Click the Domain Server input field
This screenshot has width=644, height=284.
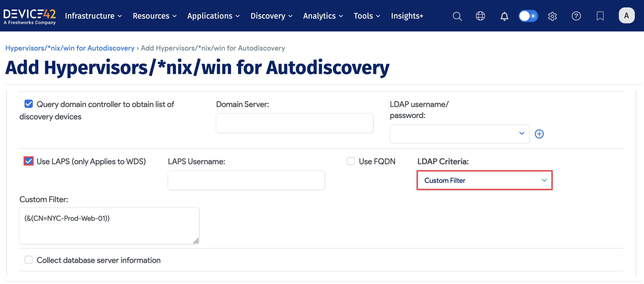(294, 123)
